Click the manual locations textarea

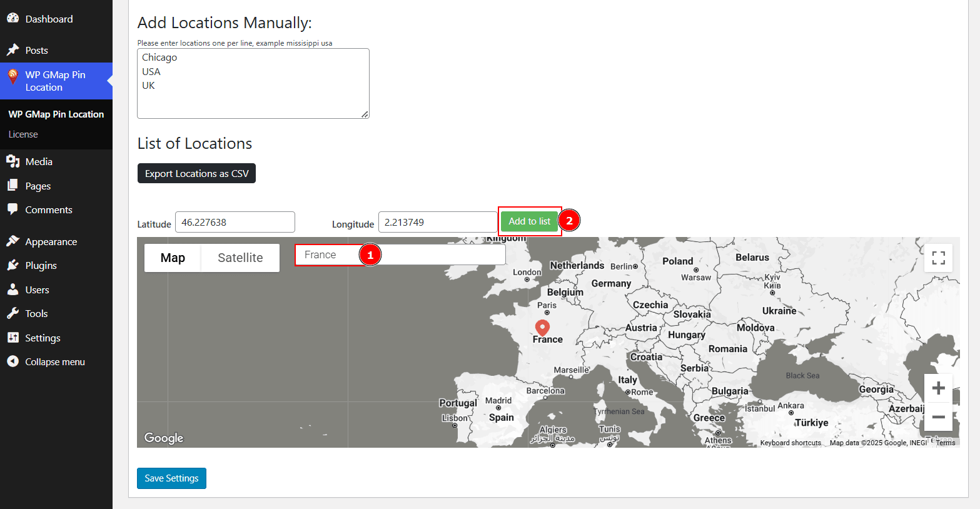pos(253,83)
